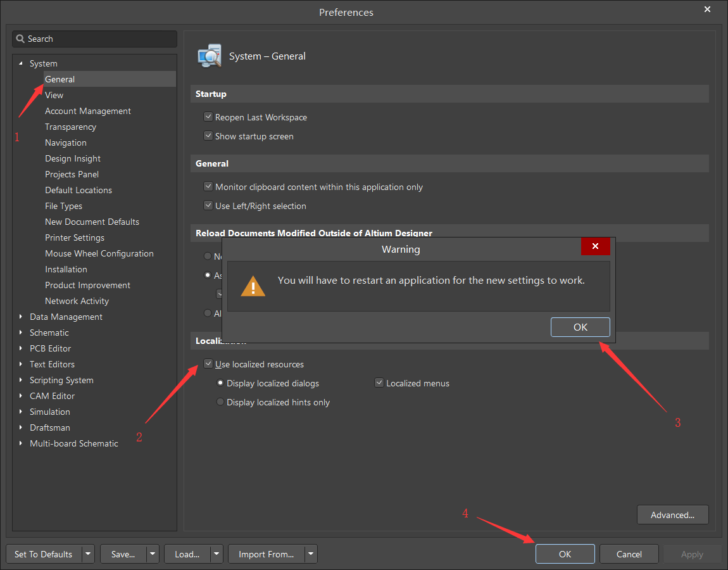Click Set To Defaults button
The width and height of the screenshot is (728, 570).
[44, 554]
